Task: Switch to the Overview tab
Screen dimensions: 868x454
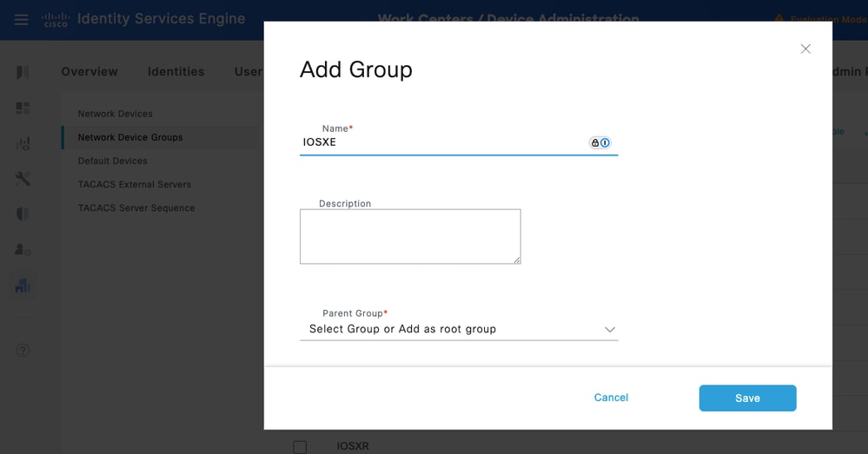Action: point(89,71)
